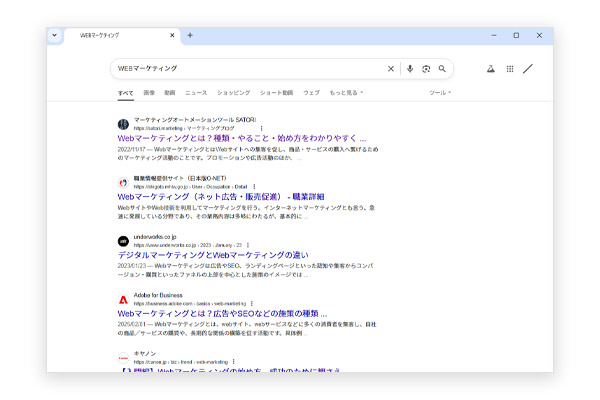Open the three-dot menu beside the Adobe result
Image resolution: width=600 pixels, height=400 pixels.
click(x=251, y=304)
